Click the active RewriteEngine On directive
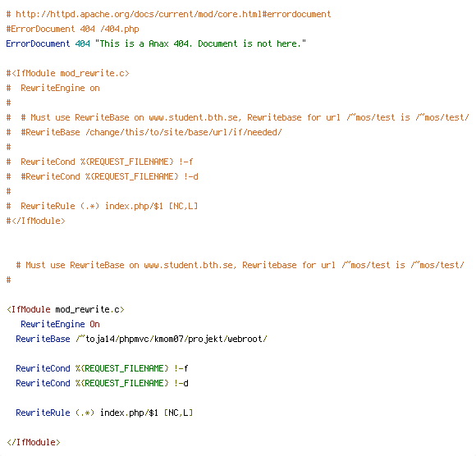The height and width of the screenshot is (456, 476). click(x=60, y=324)
